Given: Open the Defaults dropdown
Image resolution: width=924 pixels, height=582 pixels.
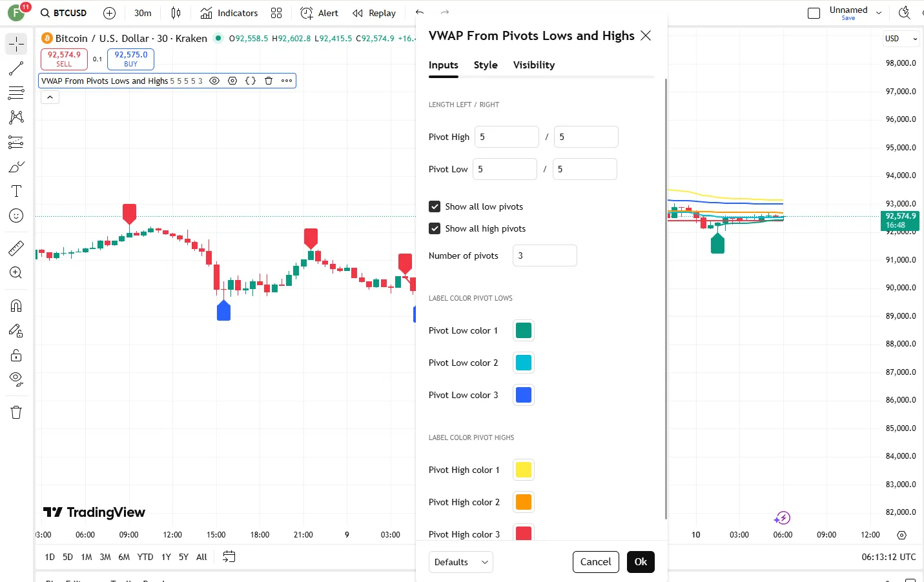Looking at the screenshot, I should coord(461,562).
